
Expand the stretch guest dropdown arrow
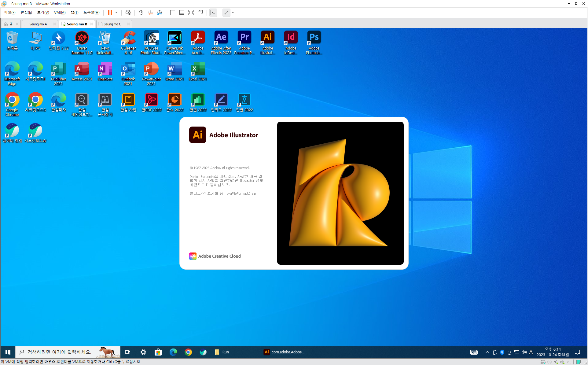tap(233, 13)
